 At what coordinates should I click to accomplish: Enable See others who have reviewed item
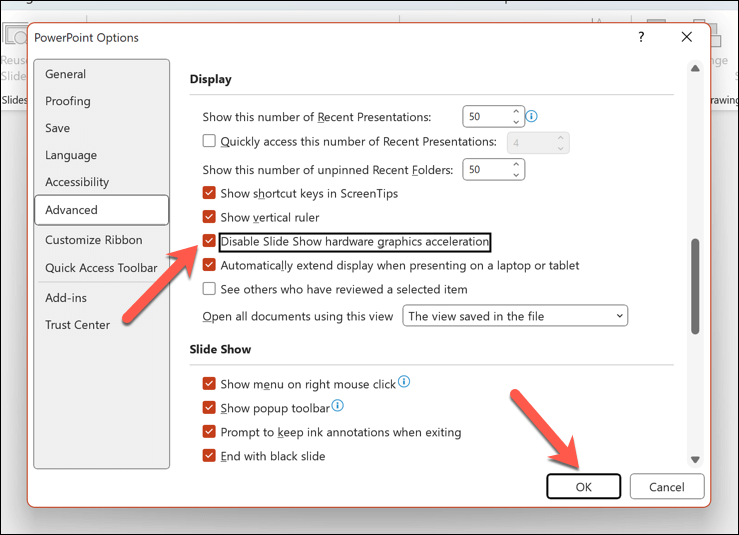(209, 289)
